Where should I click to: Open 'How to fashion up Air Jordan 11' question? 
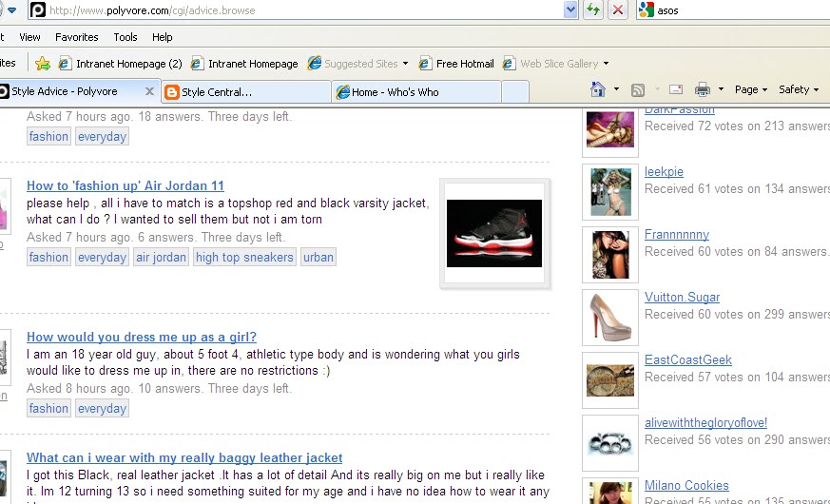click(x=125, y=185)
